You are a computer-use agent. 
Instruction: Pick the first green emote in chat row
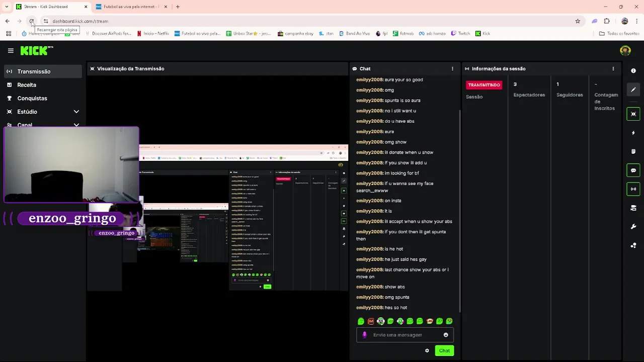pos(361,321)
